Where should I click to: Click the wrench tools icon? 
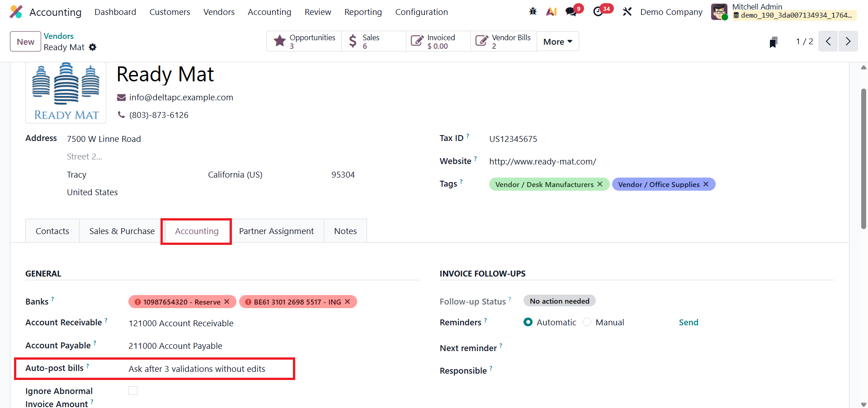tap(627, 12)
